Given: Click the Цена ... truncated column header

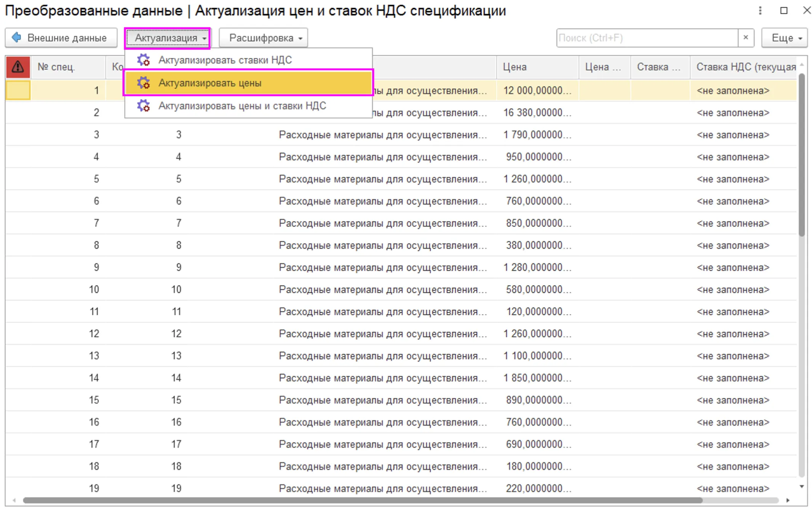Looking at the screenshot, I should click(604, 67).
